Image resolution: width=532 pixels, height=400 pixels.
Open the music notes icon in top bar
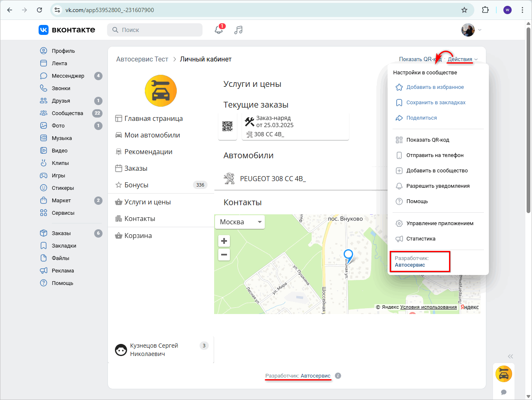point(239,29)
